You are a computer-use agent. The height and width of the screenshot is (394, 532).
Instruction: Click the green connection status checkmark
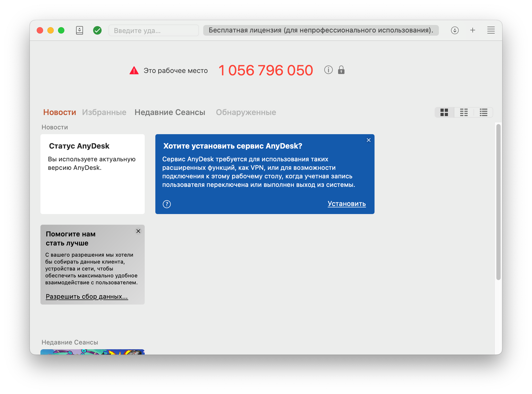click(97, 30)
